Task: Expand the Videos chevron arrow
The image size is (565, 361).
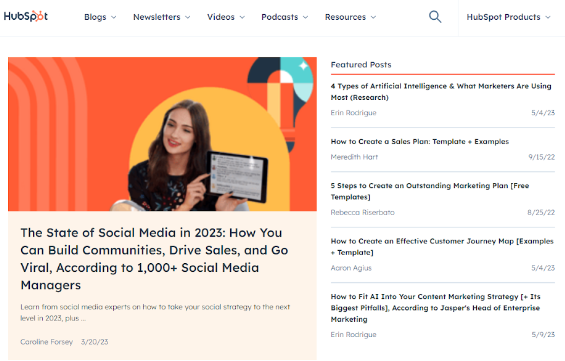Action: point(242,17)
